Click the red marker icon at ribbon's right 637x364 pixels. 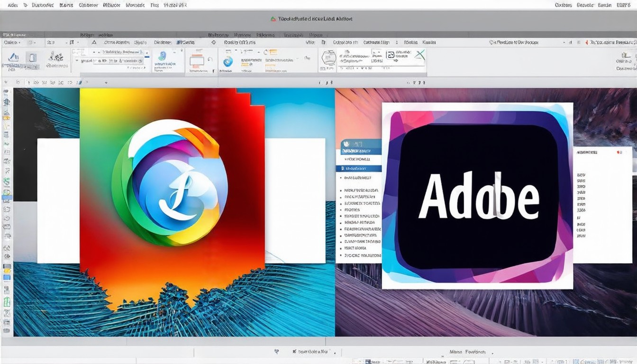coord(586,42)
